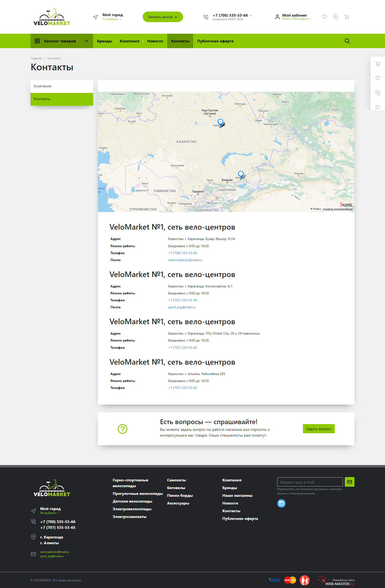Click phone +7 (707) 535-53-56 link
Image resolution: width=385 pixels, height=588 pixels.
click(x=182, y=300)
